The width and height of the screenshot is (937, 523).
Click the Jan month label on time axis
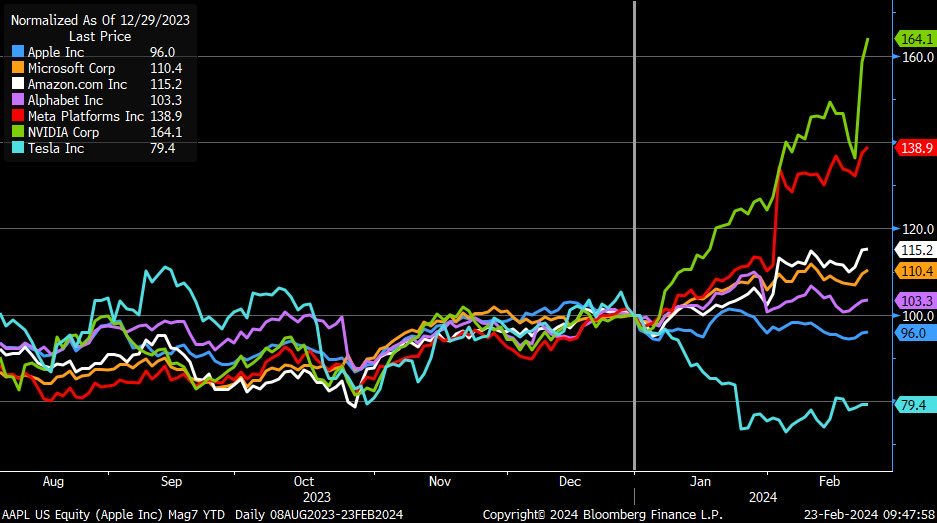pos(700,482)
